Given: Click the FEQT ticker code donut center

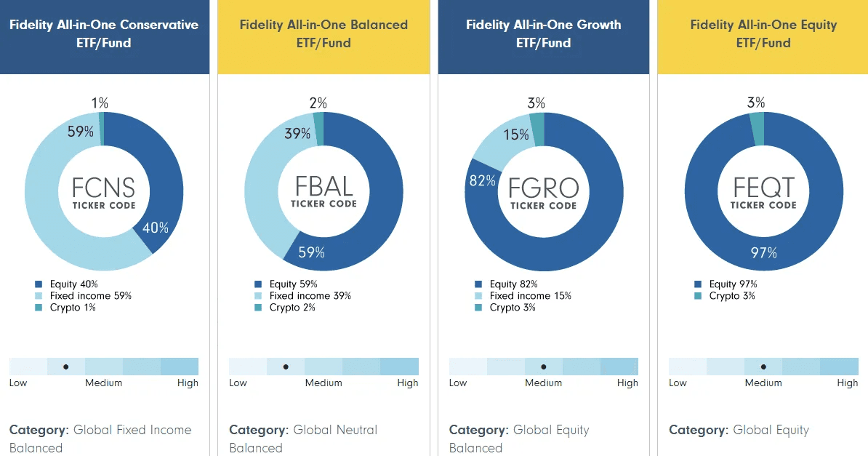Looking at the screenshot, I should tap(763, 192).
